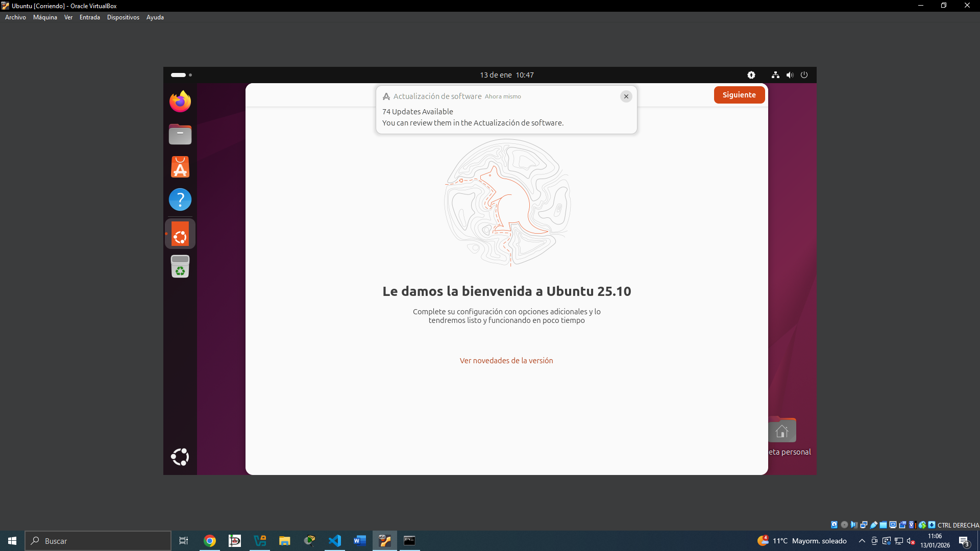Open the Trash icon in the dock
This screenshot has width=980, height=551.
[x=180, y=266]
